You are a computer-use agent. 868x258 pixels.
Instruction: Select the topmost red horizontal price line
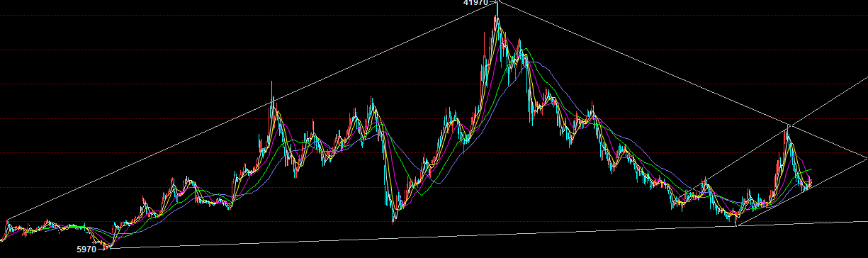point(434,50)
